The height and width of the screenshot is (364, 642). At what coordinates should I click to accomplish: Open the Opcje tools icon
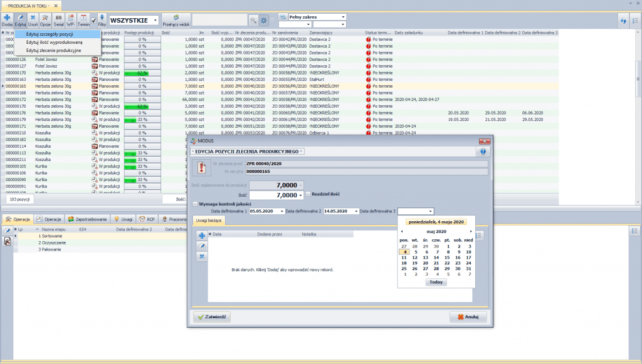pos(45,20)
